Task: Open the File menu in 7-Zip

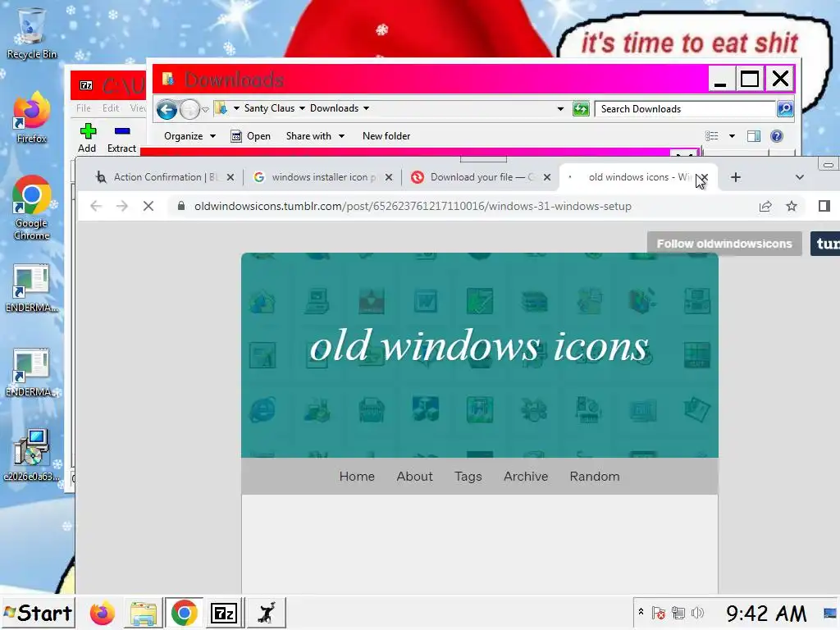Action: pyautogui.click(x=84, y=108)
